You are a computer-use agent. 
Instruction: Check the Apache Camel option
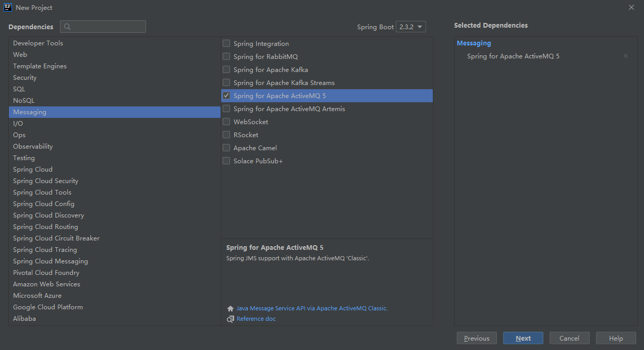[x=226, y=148]
